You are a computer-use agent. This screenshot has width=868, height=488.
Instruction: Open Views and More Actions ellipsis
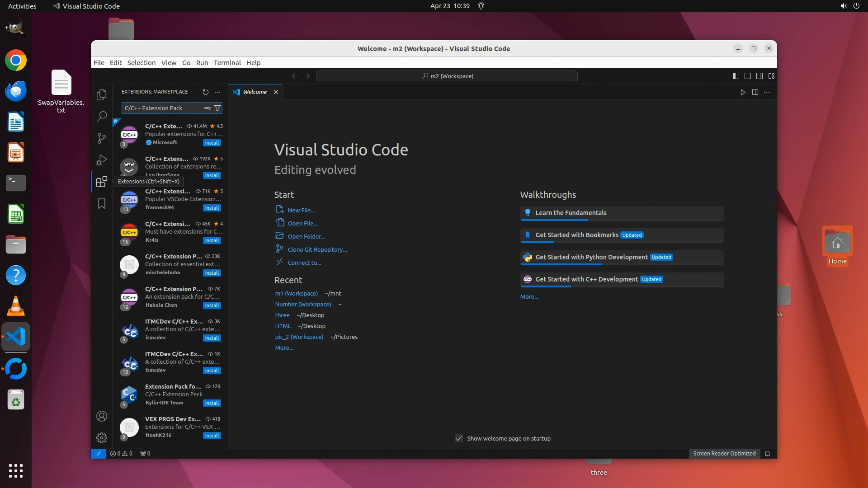pos(217,92)
